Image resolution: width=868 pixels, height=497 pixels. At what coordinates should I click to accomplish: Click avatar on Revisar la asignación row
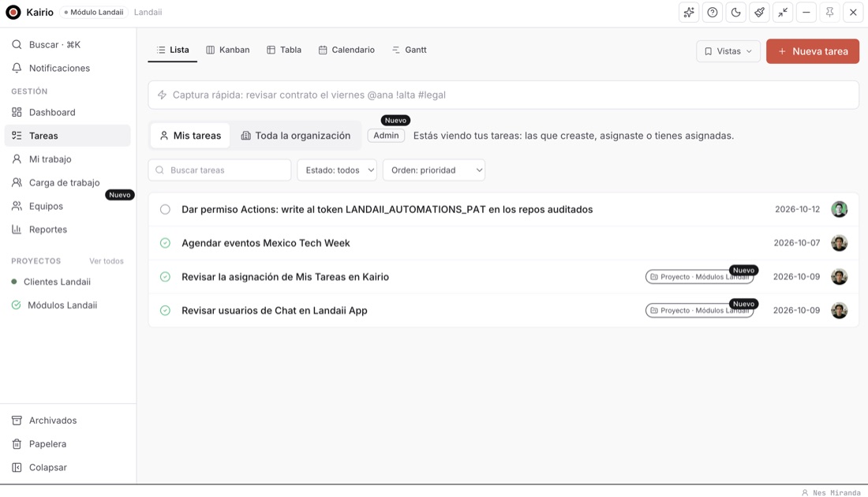point(840,277)
